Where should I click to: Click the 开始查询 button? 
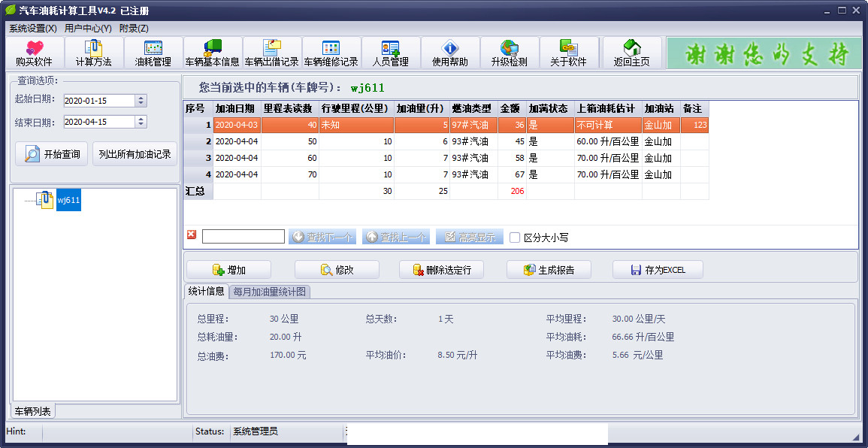(52, 154)
